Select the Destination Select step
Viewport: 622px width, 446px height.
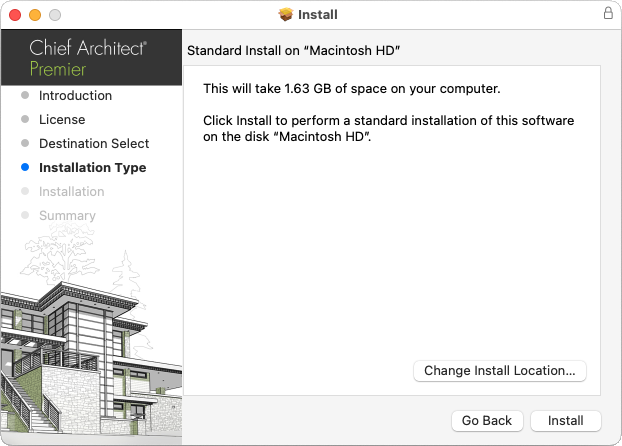pos(94,143)
